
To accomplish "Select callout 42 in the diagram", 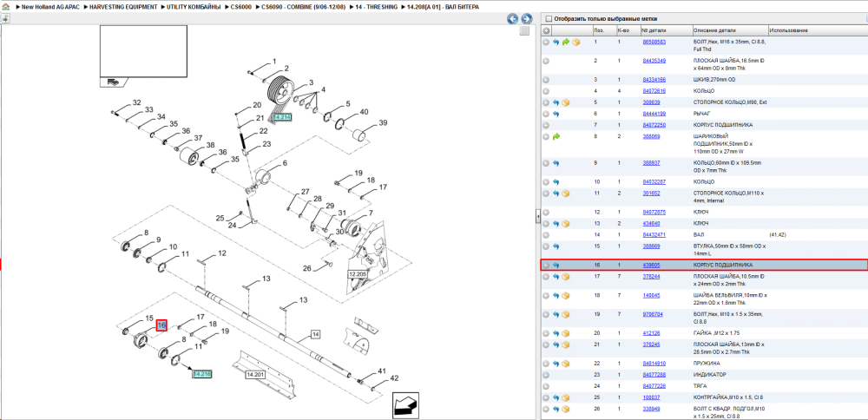I will (395, 378).
